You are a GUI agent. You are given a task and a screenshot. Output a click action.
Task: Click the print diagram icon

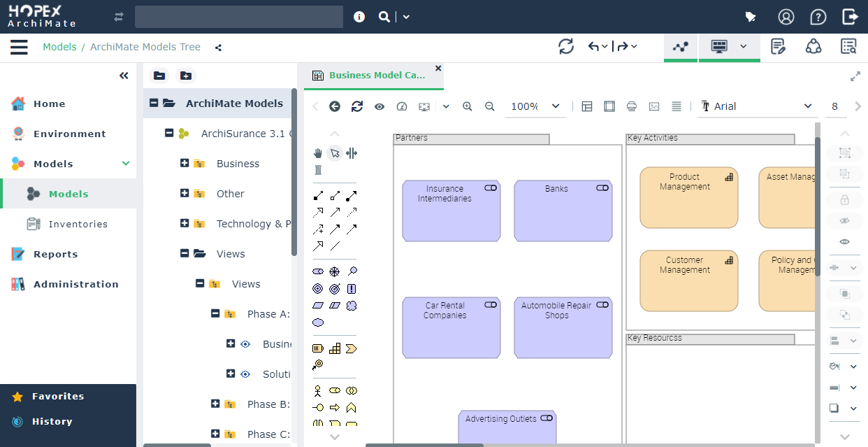tap(632, 106)
